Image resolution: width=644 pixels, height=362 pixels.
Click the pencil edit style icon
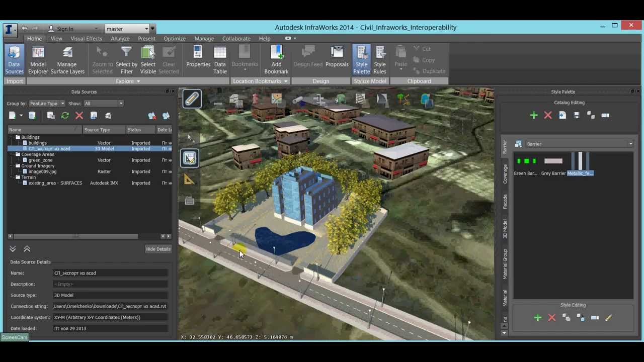point(608,318)
